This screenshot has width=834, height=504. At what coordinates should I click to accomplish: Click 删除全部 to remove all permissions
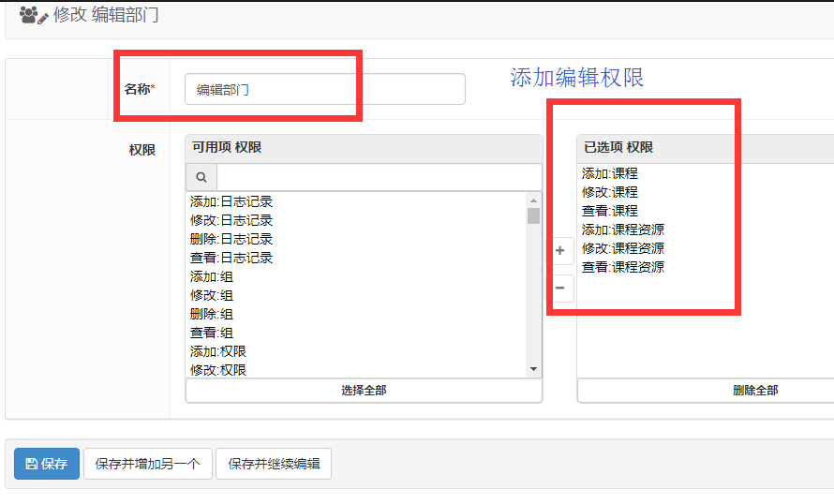pyautogui.click(x=755, y=391)
